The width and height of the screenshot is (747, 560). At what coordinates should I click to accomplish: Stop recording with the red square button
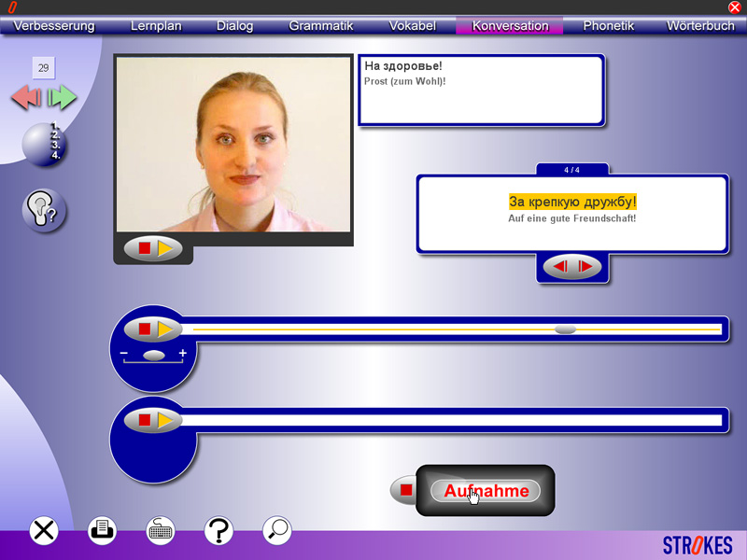pyautogui.click(x=406, y=490)
